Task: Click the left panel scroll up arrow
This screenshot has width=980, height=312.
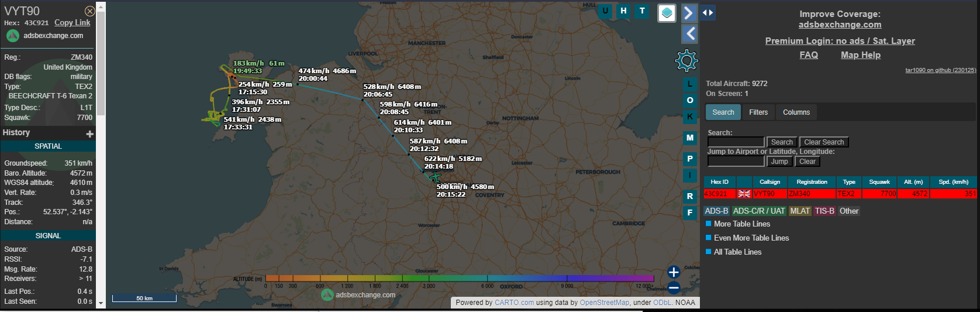Action: [x=101, y=6]
